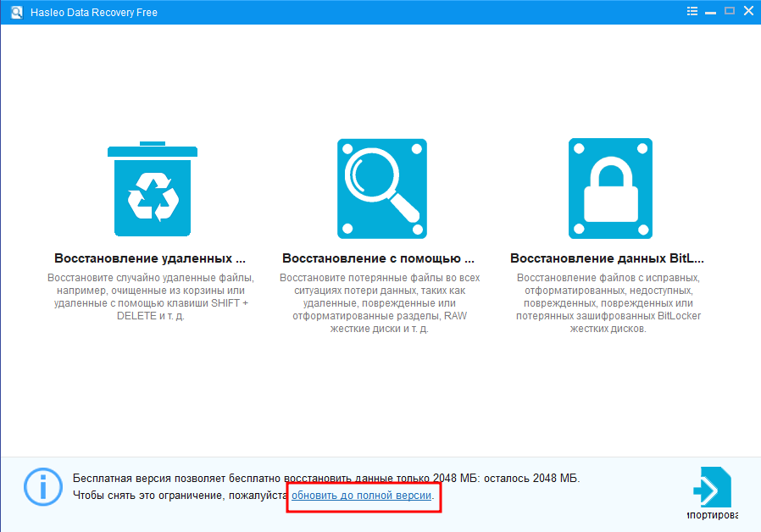Click description text mentioning SHIFT + DELETE
Image resolution: width=761 pixels, height=532 pixels.
[x=151, y=296]
